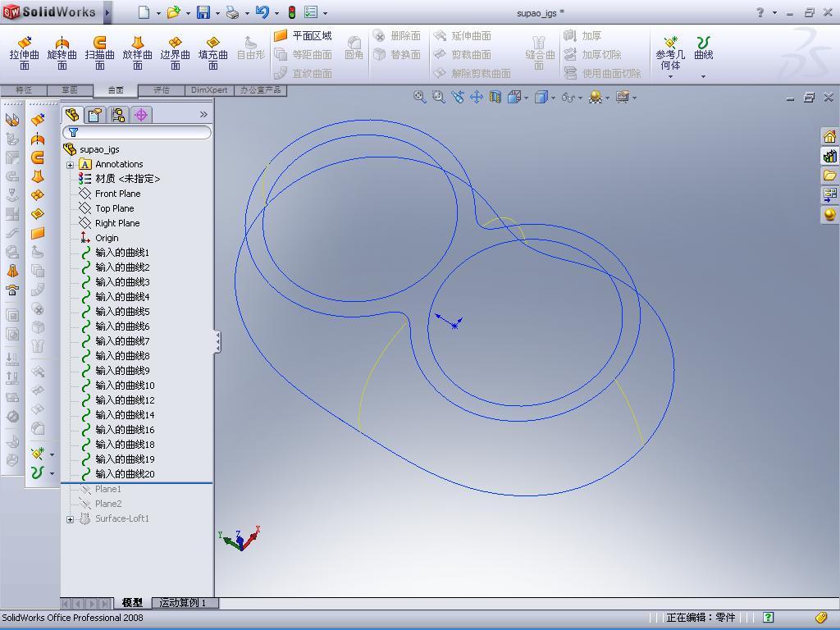Viewport: 840px width, 630px height.
Task: Select the Pan arrows icon
Action: pos(477,97)
